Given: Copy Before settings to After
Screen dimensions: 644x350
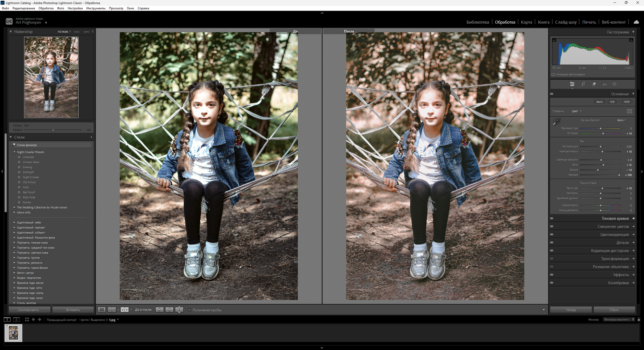Looking at the screenshot, I should [x=160, y=310].
